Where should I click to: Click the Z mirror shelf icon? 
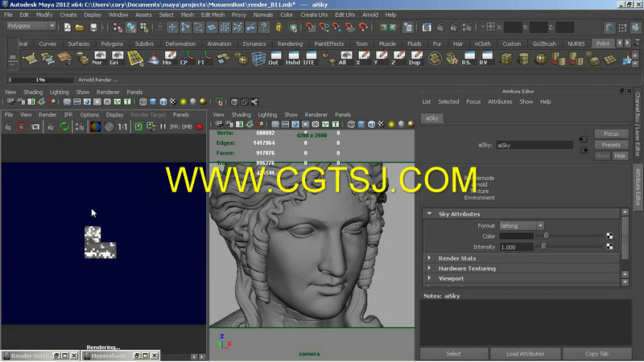tap(398, 58)
